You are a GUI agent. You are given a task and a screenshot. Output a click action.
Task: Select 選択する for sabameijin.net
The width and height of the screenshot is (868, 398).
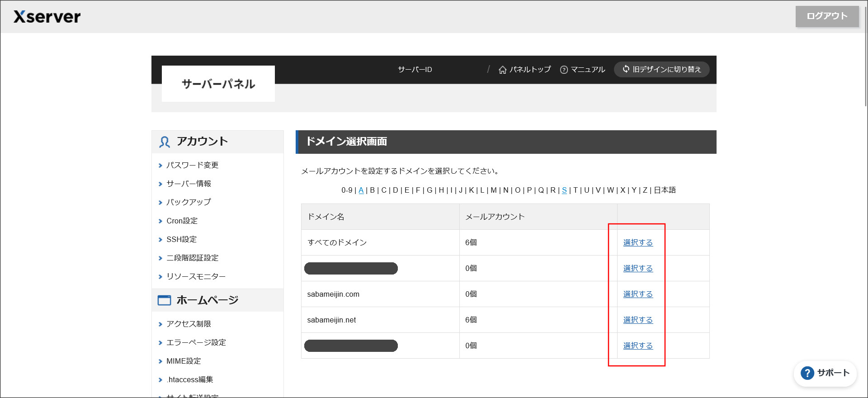[638, 320]
